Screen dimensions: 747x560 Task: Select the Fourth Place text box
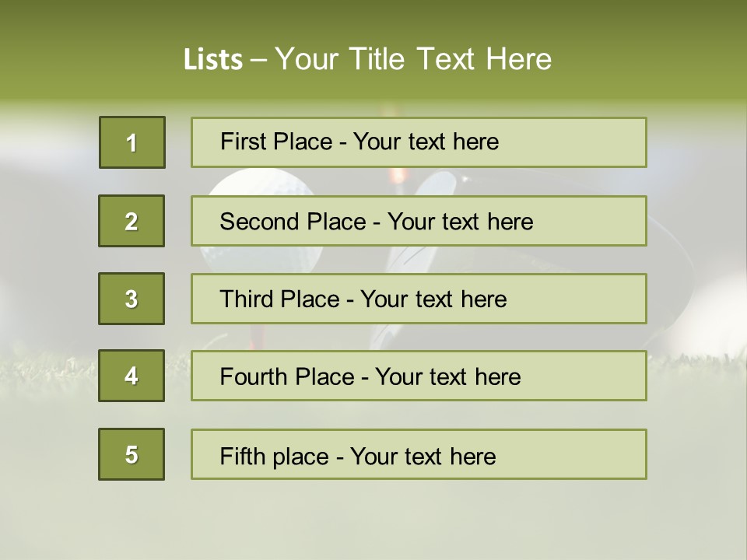(419, 376)
